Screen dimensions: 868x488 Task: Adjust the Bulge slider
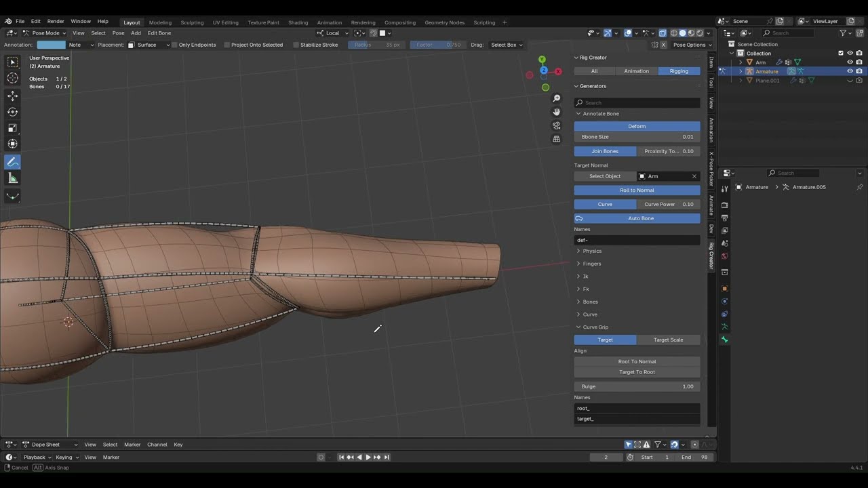(637, 386)
